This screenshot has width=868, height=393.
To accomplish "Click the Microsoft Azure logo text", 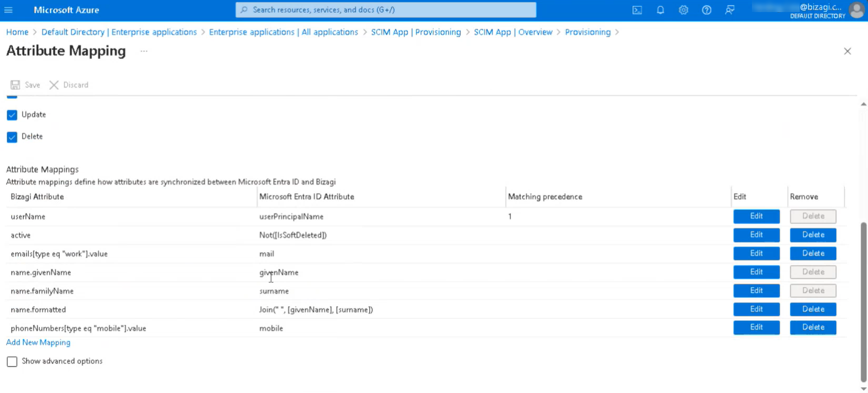I will tap(66, 10).
